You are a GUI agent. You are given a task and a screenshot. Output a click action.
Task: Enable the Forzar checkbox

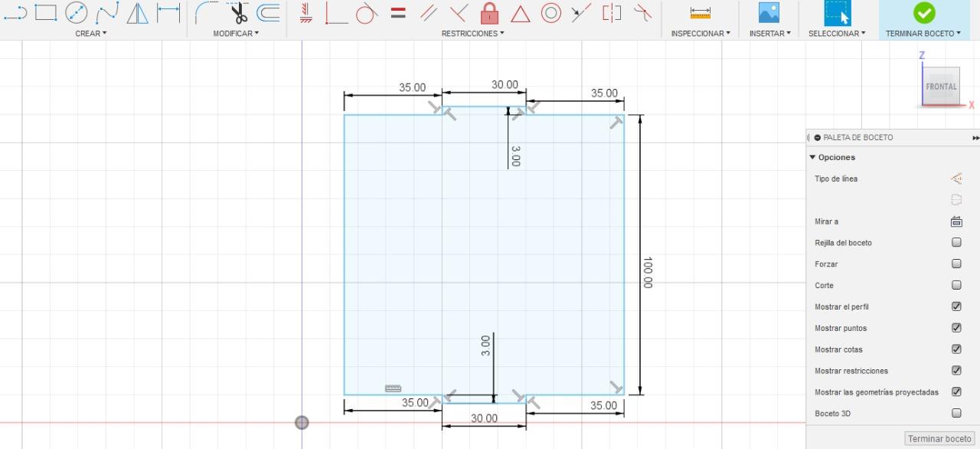(x=956, y=264)
